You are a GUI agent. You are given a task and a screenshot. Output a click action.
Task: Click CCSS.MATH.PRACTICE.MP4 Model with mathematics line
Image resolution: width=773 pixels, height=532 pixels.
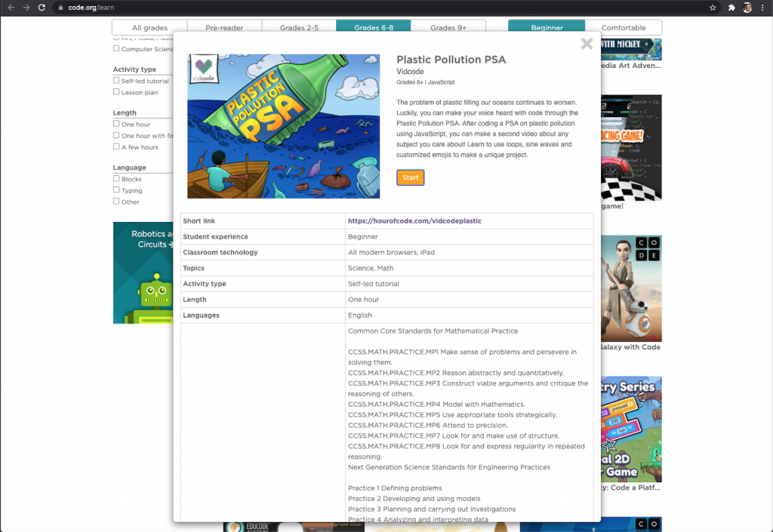[436, 404]
